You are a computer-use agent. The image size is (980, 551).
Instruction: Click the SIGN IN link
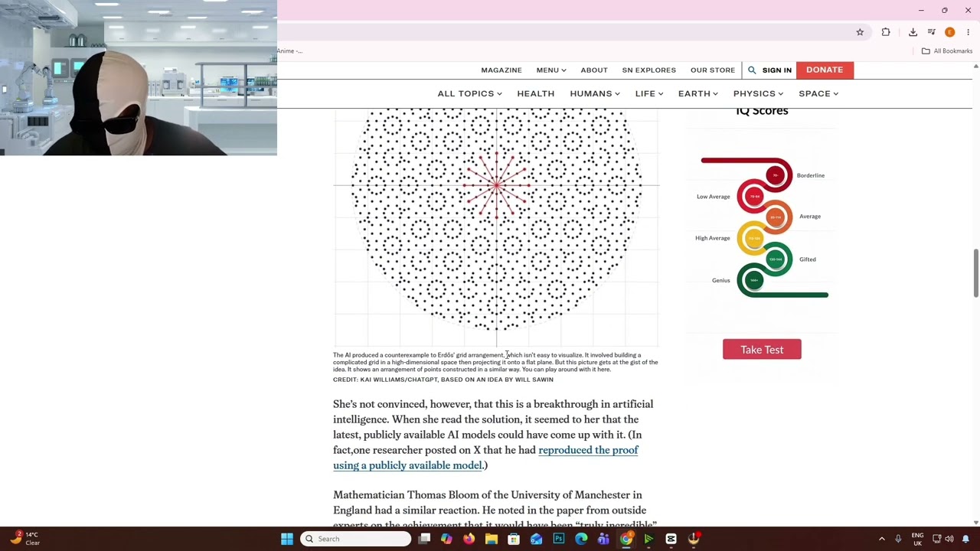coord(776,70)
